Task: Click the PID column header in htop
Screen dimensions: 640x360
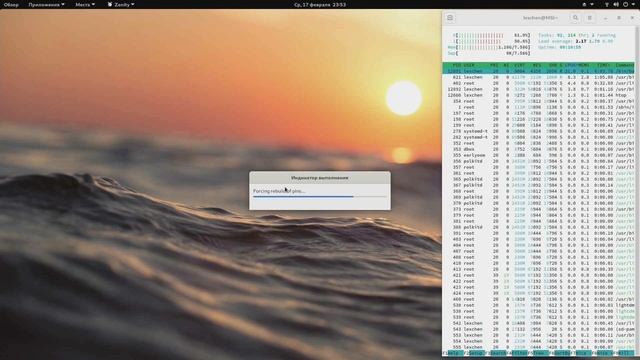Action: [x=456, y=65]
